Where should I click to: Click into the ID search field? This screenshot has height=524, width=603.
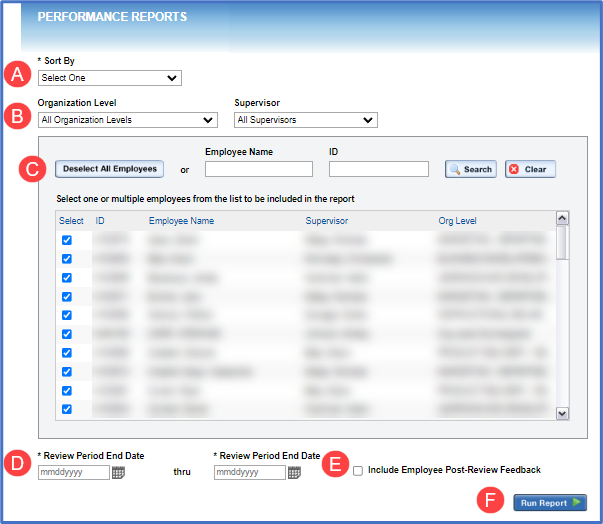[x=379, y=169]
